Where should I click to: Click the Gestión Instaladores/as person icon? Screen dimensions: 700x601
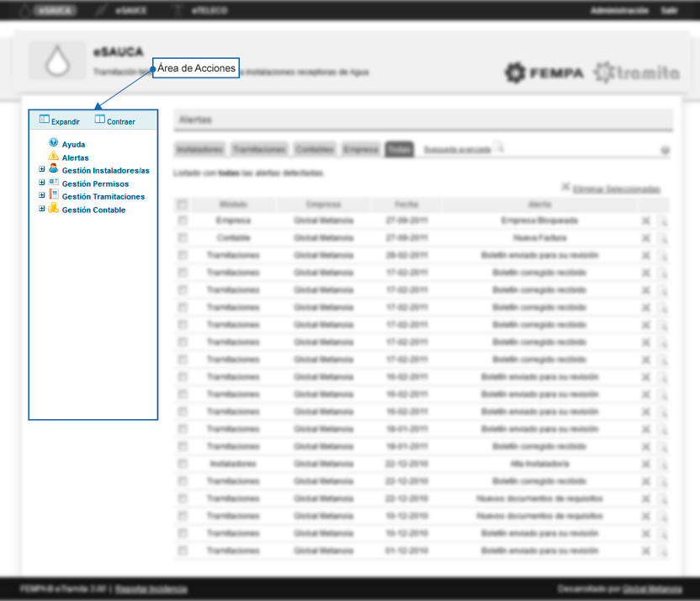coord(53,169)
